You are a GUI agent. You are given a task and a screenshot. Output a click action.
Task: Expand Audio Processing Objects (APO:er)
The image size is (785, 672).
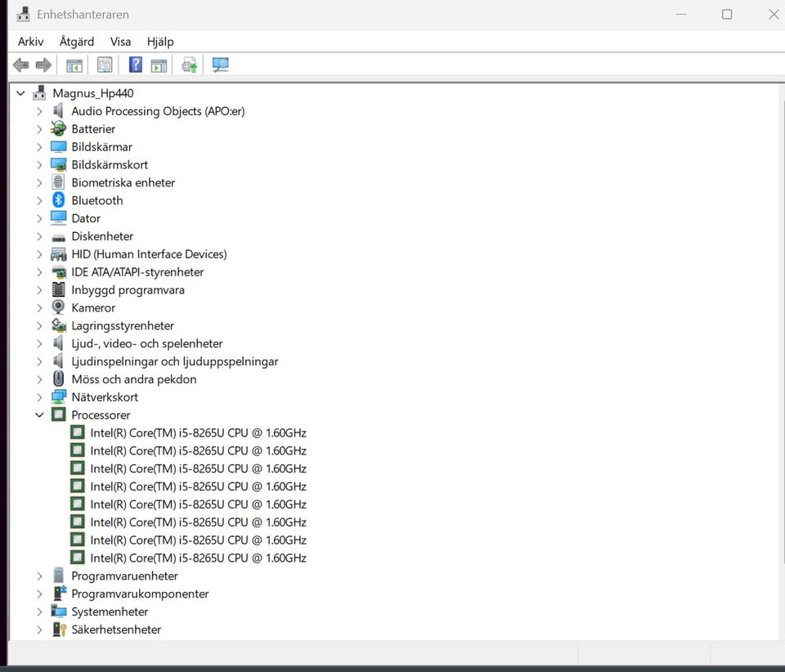pos(39,111)
